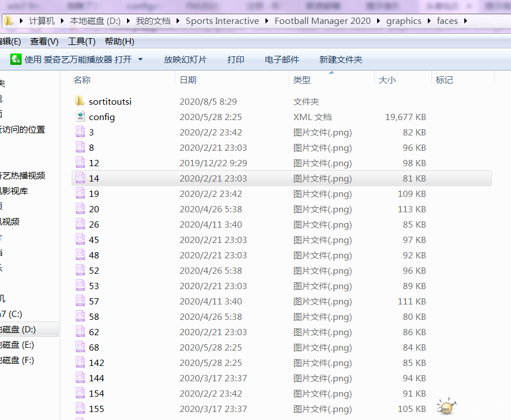
Task: Select the PNG icon of file 154
Action: [x=80, y=393]
